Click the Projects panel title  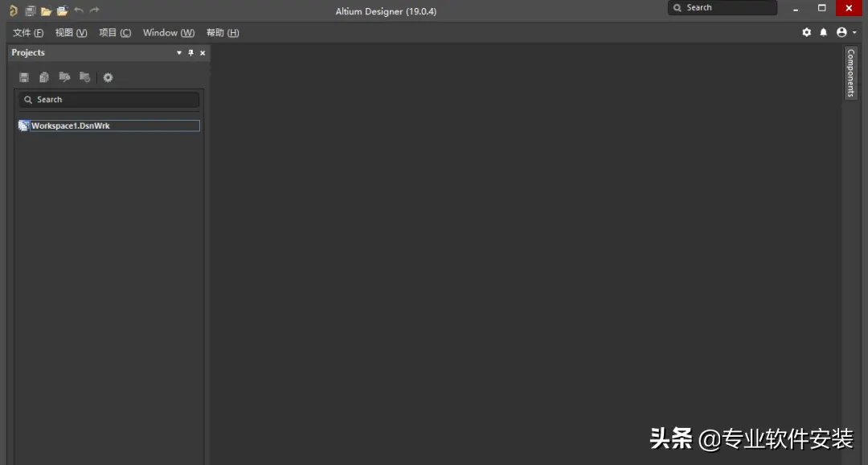[28, 52]
